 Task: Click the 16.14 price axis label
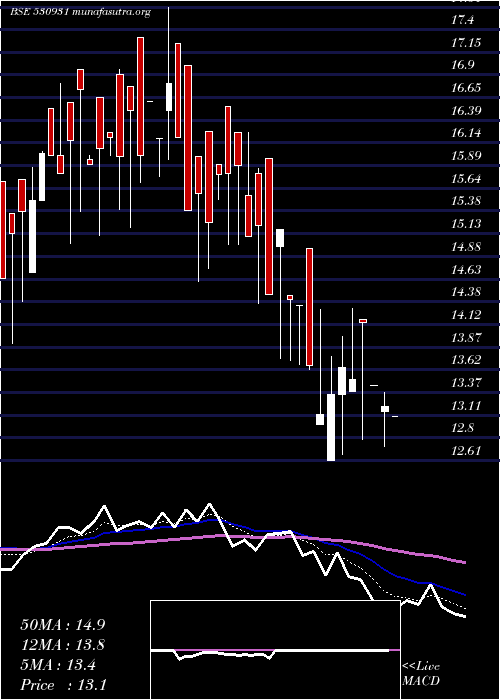click(x=466, y=133)
